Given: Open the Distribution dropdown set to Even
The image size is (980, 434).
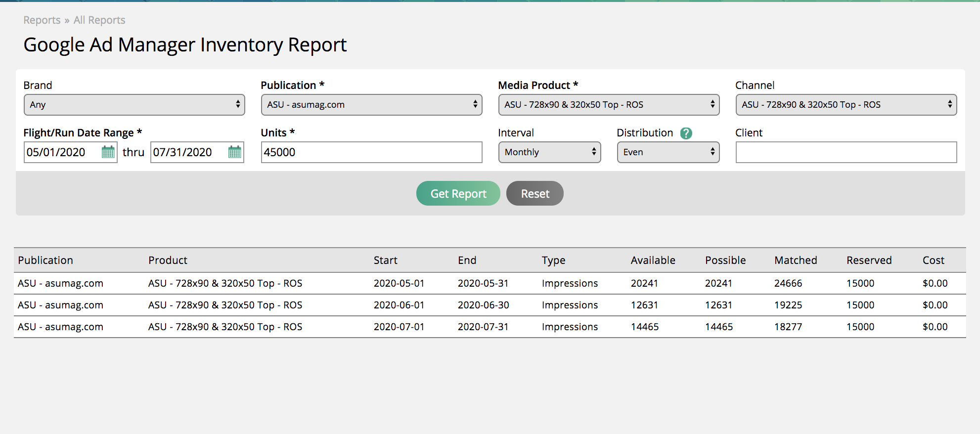Looking at the screenshot, I should coord(668,152).
